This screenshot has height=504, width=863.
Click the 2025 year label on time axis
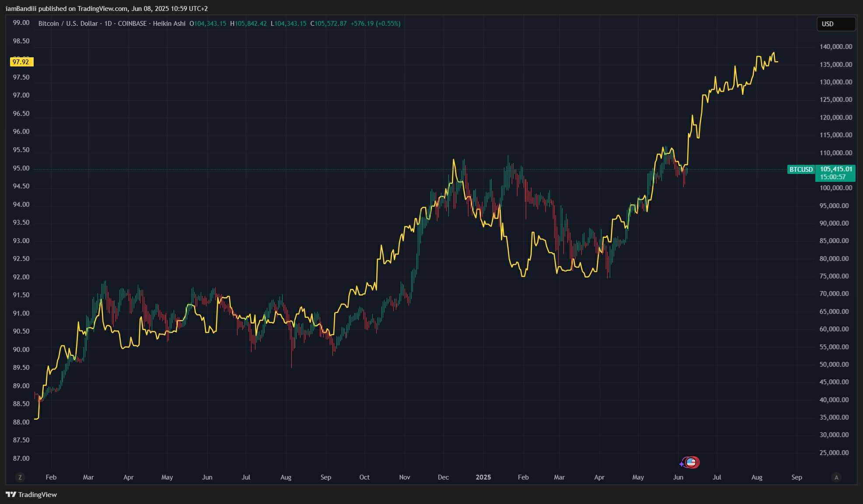[483, 477]
